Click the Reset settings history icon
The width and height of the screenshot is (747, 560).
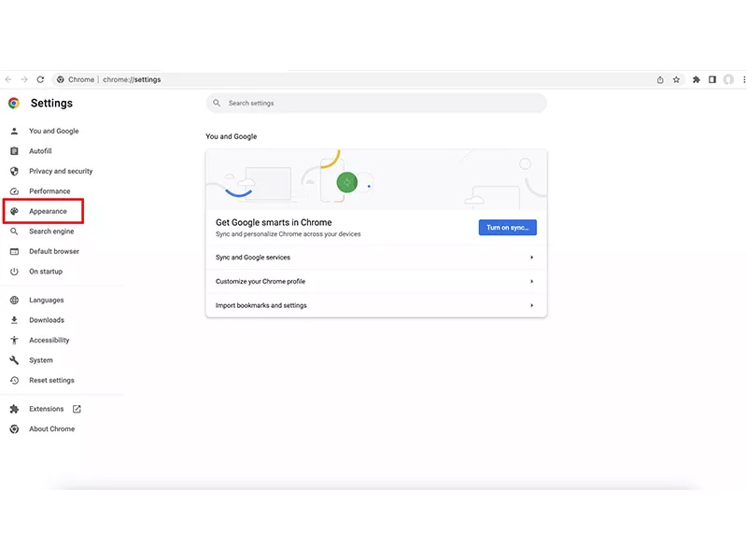coord(14,380)
